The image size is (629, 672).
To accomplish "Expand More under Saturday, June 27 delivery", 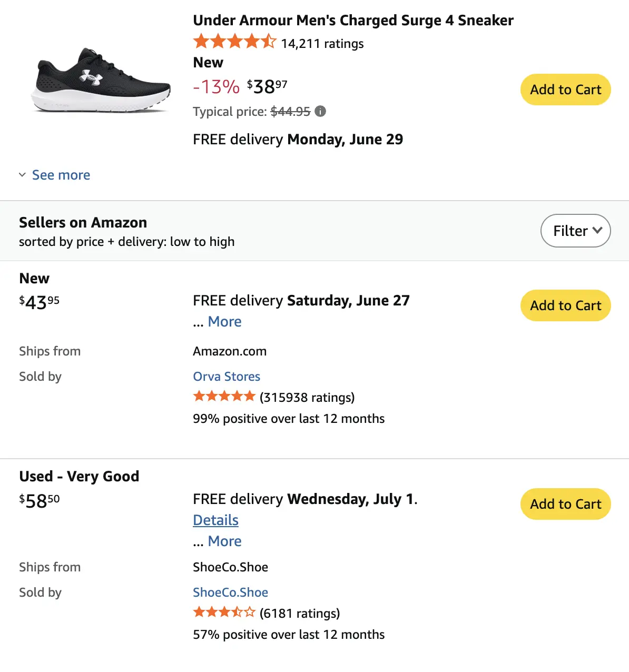I will [224, 321].
